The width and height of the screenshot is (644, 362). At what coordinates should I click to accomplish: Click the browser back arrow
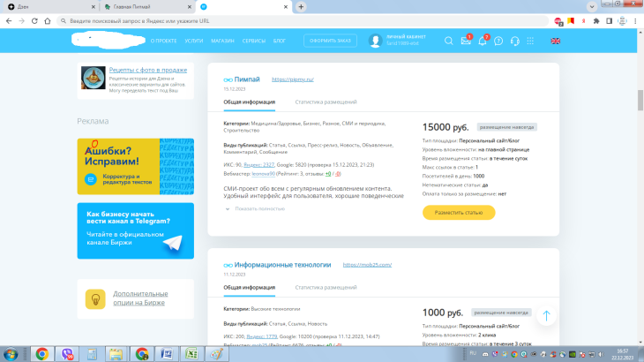coord(9,21)
